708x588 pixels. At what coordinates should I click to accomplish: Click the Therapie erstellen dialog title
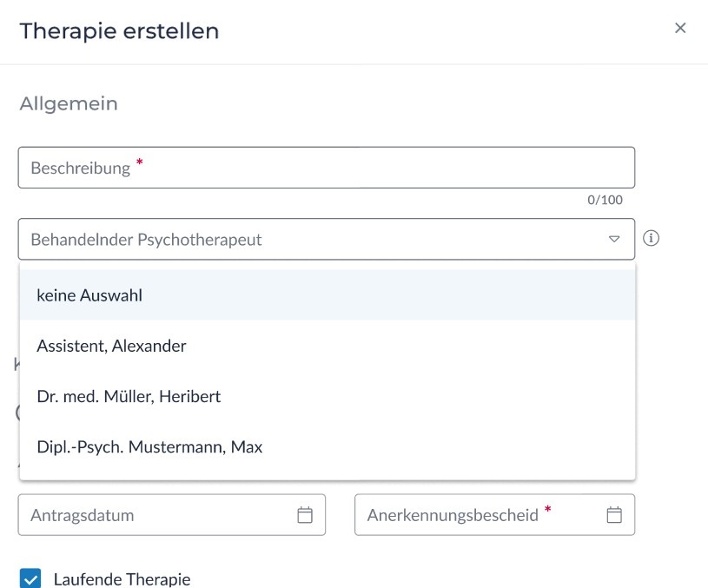click(119, 31)
